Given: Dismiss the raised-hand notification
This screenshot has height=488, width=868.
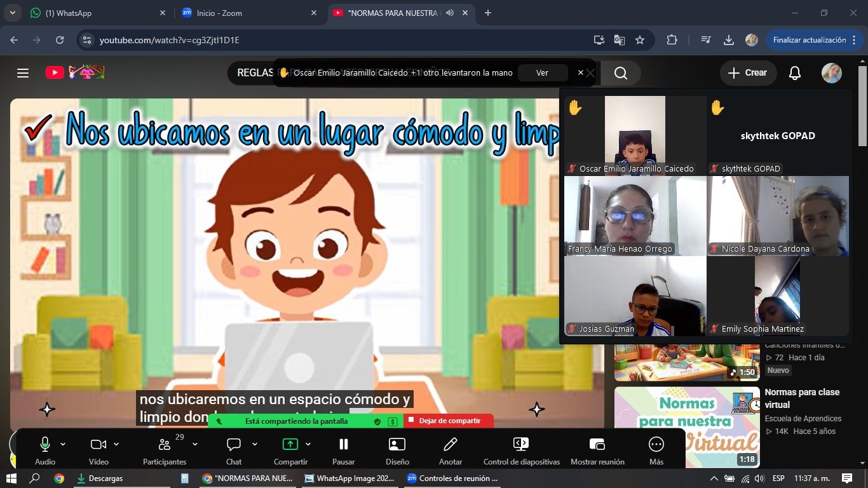Looking at the screenshot, I should [580, 73].
